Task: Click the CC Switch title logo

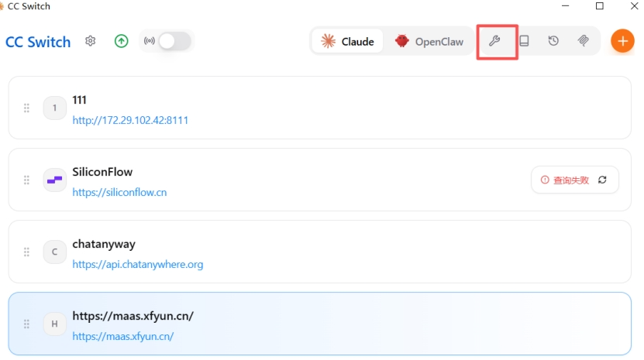Action: click(x=38, y=42)
